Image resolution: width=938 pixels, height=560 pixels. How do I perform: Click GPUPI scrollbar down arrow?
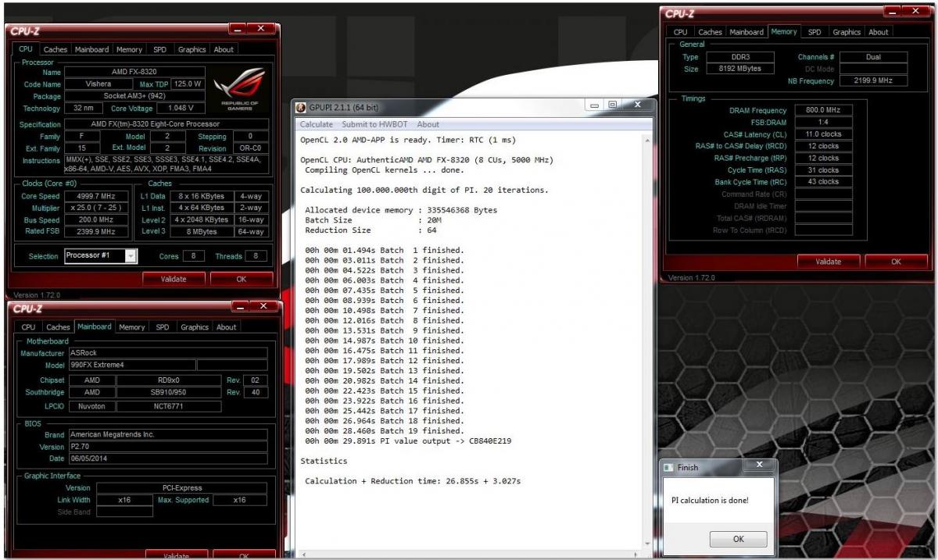(648, 544)
